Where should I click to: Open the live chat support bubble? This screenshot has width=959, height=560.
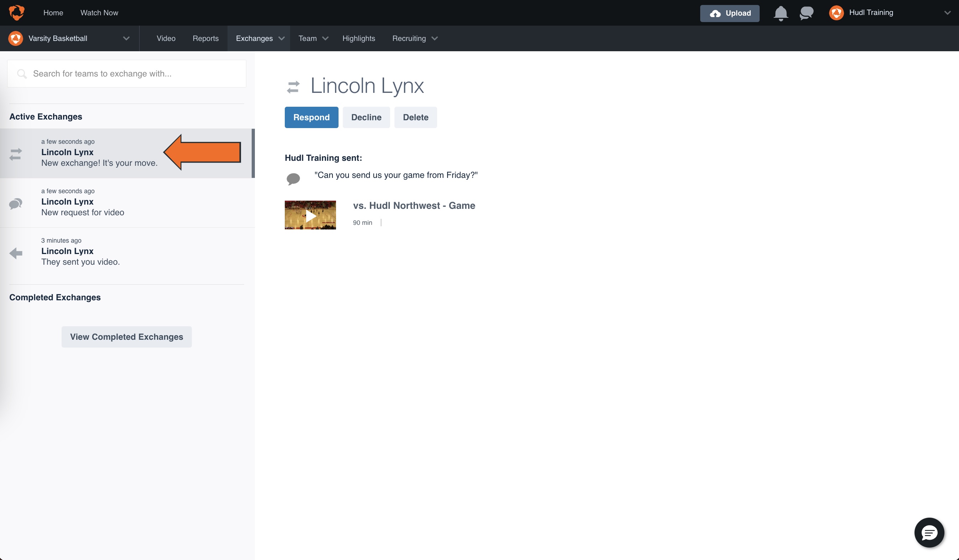[929, 533]
